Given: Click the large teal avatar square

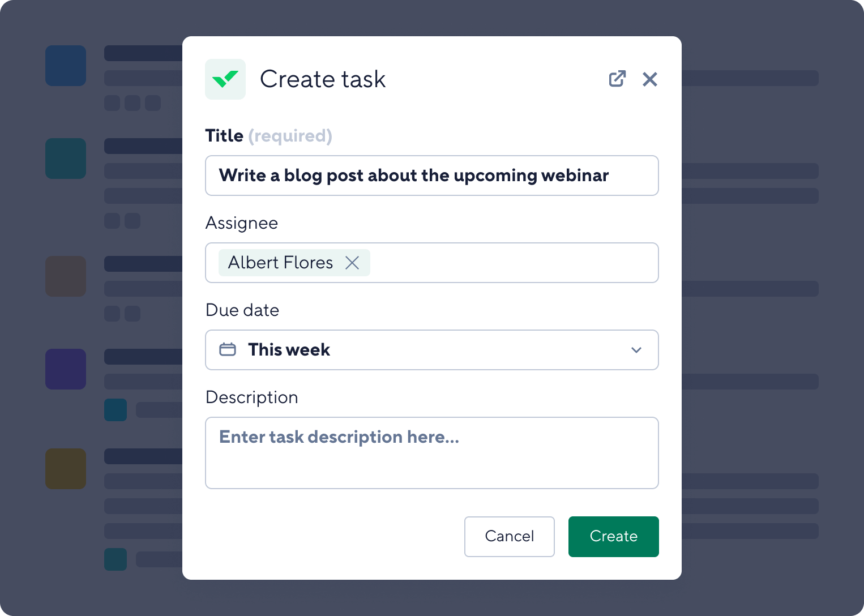Looking at the screenshot, I should [x=66, y=159].
